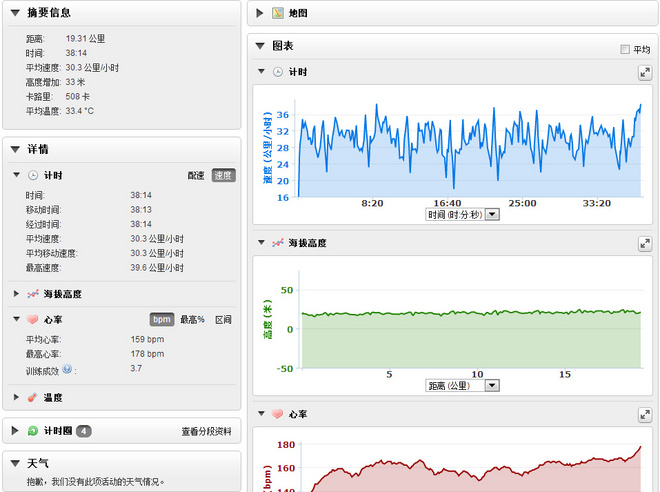Collapse the 计时 section in details

pyautogui.click(x=16, y=175)
